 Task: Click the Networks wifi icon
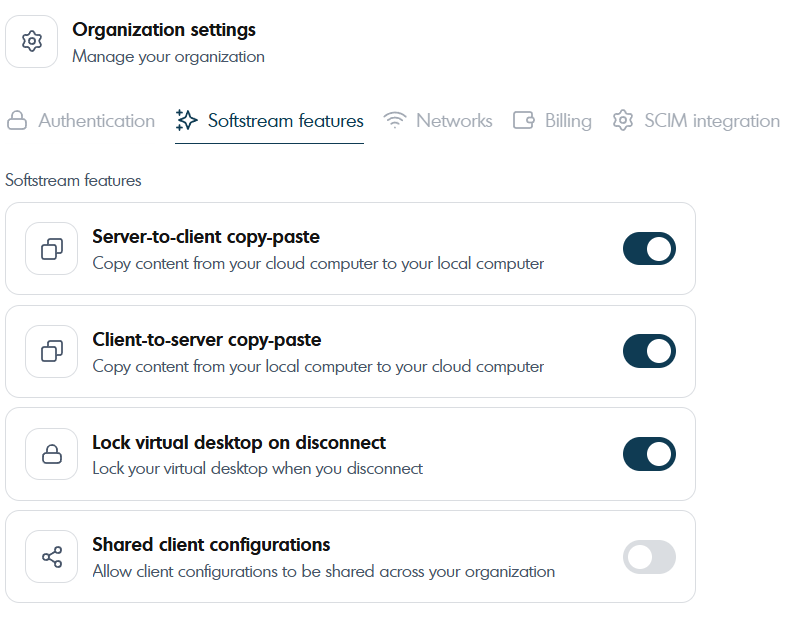(394, 121)
